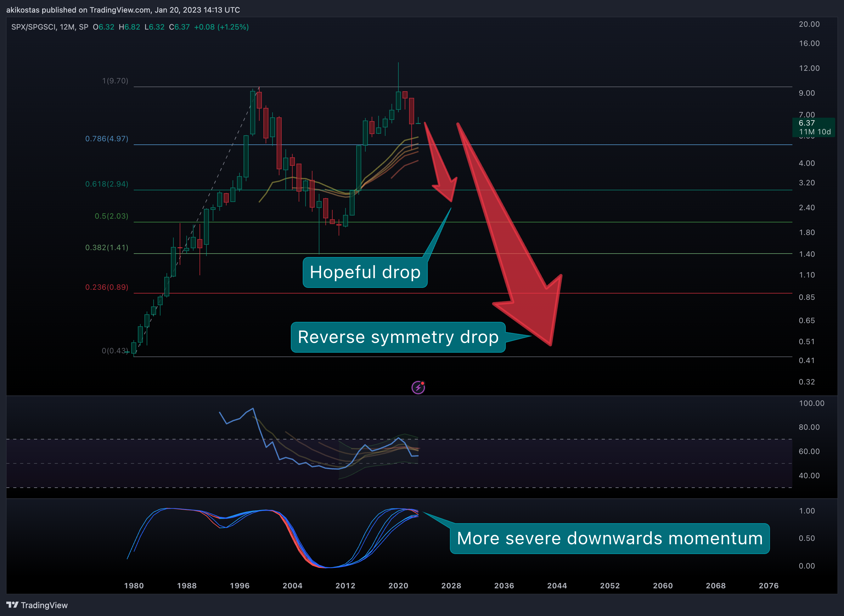Click the 20.00 price scale value

pyautogui.click(x=809, y=24)
